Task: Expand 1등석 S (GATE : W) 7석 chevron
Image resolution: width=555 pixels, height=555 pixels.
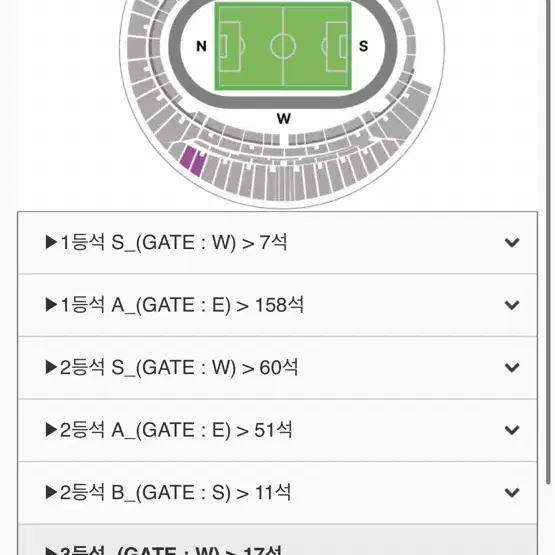Action: [x=512, y=242]
